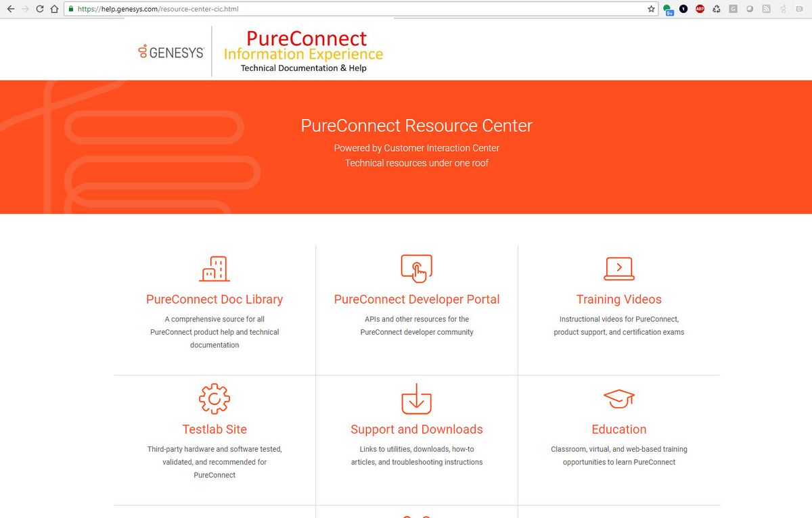
Task: Open the Testlab Site link
Action: pos(215,429)
